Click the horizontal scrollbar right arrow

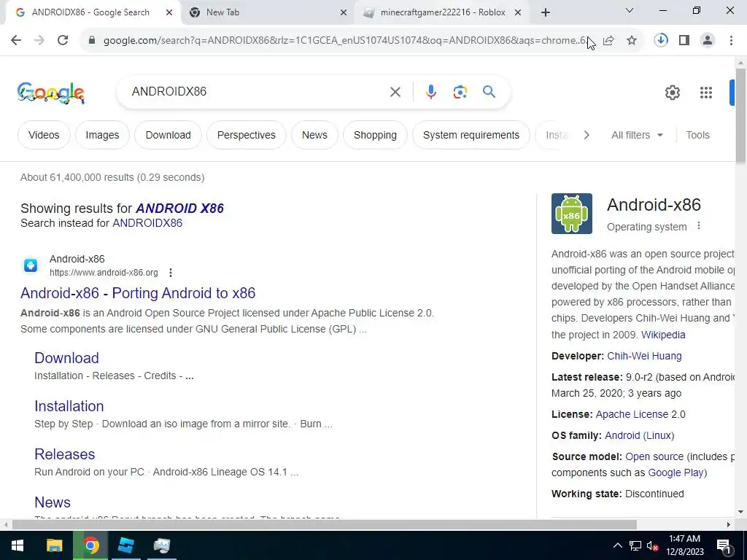point(729,524)
